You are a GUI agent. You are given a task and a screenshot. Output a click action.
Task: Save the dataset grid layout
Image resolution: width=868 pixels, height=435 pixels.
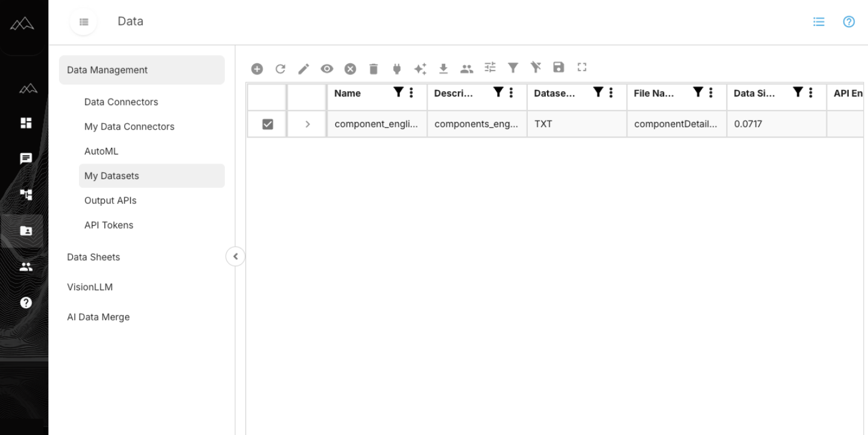559,68
